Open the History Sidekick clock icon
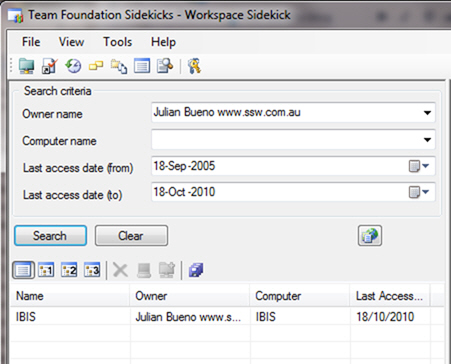Image resolution: width=451 pixels, height=364 pixels. tap(73, 66)
